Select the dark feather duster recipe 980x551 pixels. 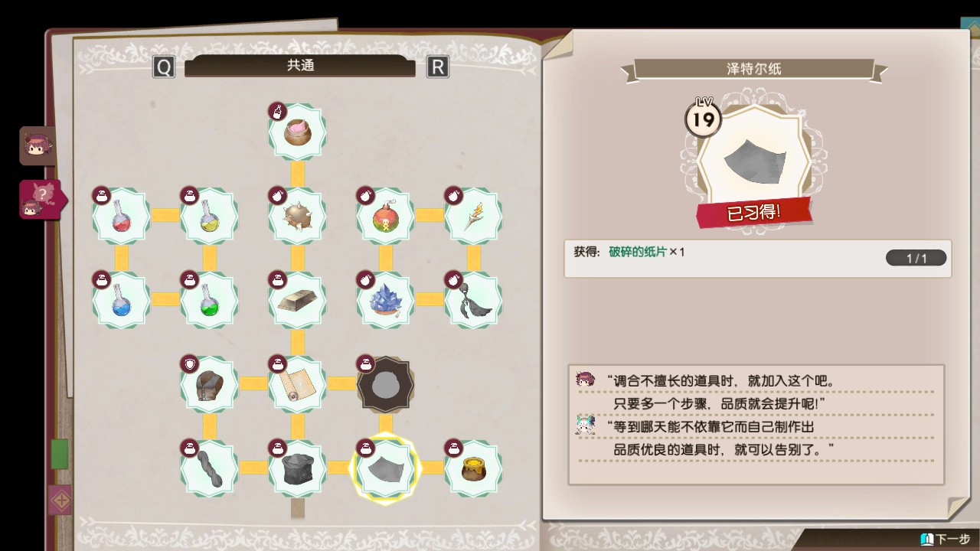(473, 300)
